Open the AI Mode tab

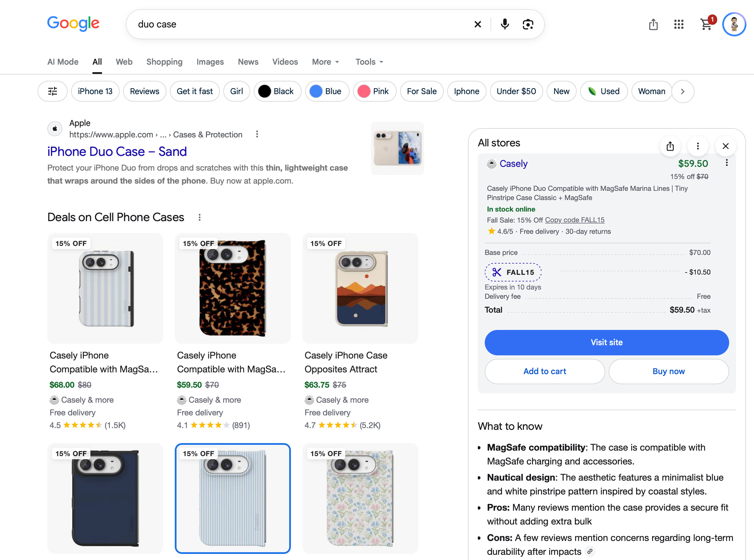click(63, 62)
